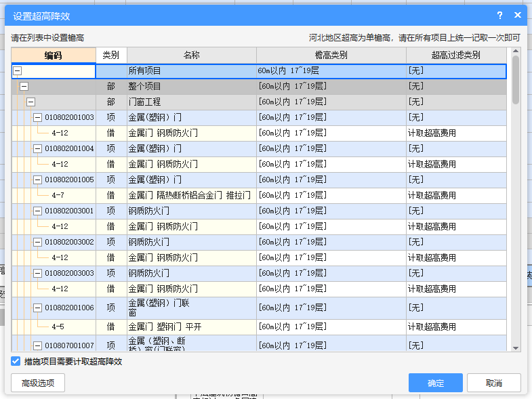Screen dimensions: 532x399
Task: Collapse item 010802003001
Action: (37, 211)
